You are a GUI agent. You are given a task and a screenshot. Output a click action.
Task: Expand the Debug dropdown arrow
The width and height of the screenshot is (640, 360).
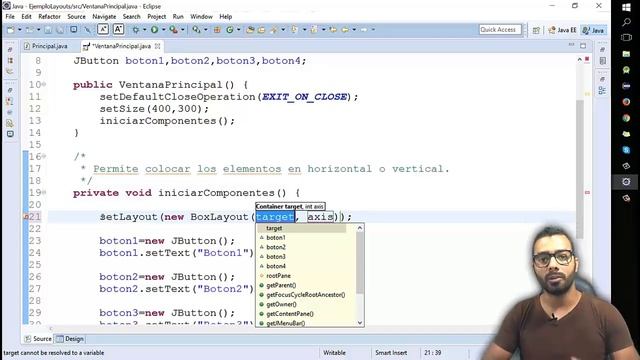(144, 30)
